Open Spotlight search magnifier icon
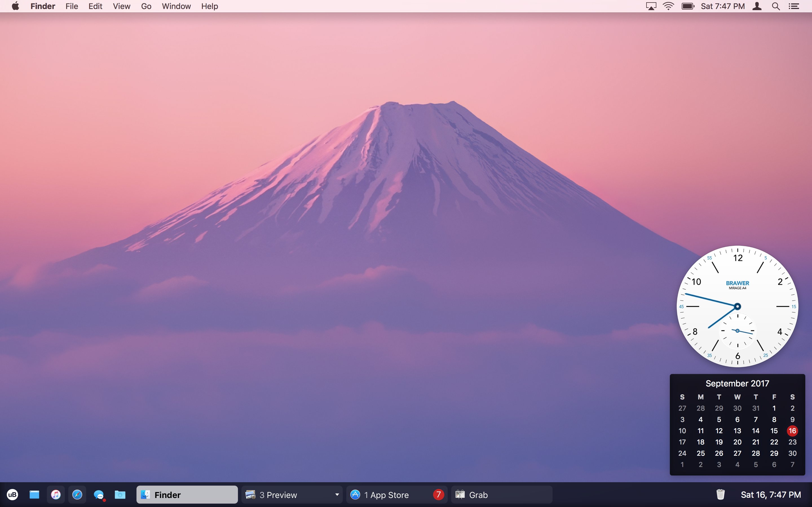812x507 pixels. 776,6
